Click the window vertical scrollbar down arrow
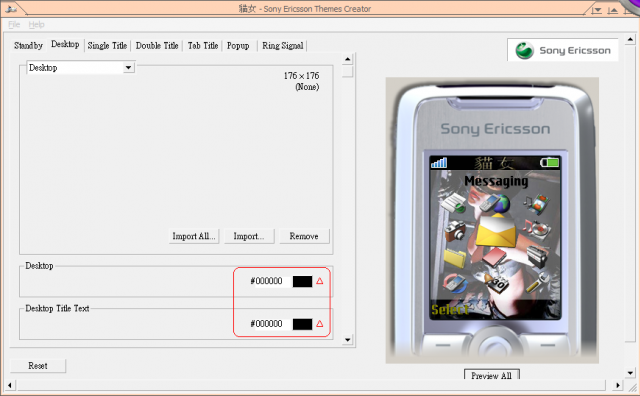Viewport: 640px width, 396px height. pos(630,373)
